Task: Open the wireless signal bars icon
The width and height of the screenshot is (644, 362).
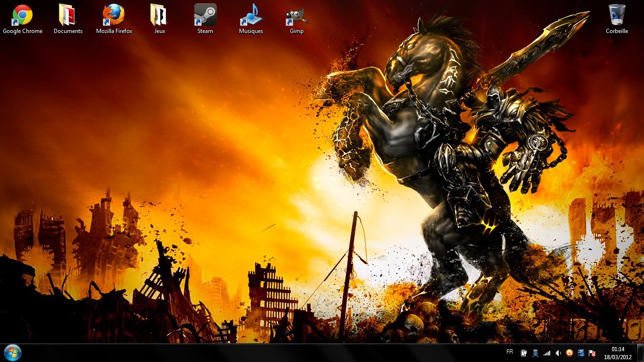Action: click(x=547, y=353)
